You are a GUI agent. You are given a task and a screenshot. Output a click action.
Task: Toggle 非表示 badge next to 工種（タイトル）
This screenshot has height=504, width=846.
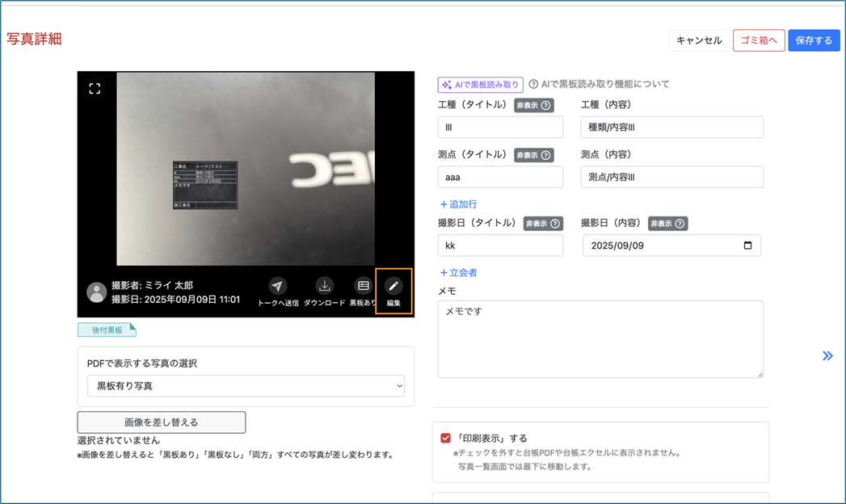click(533, 105)
